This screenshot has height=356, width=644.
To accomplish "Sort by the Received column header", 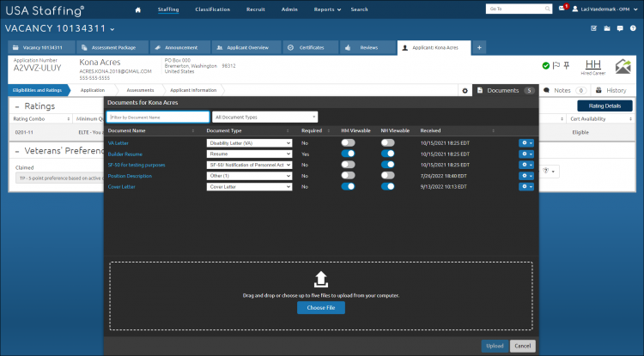I will [x=430, y=131].
